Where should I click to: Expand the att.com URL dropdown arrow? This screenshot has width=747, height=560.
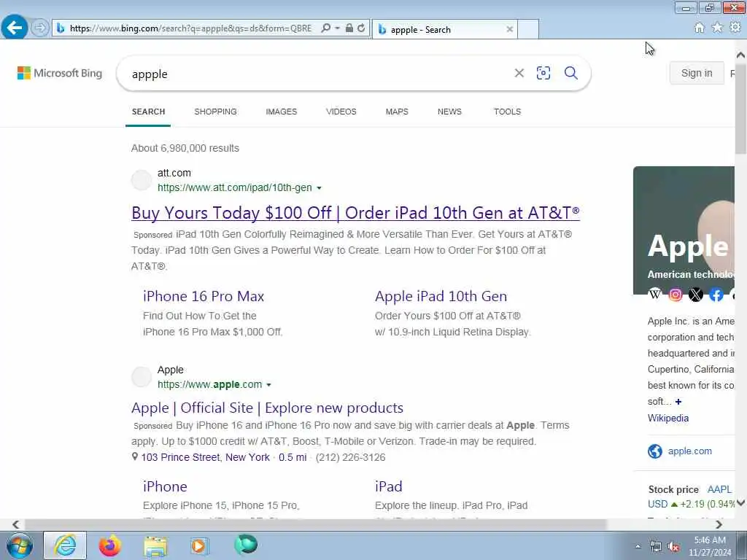click(320, 188)
